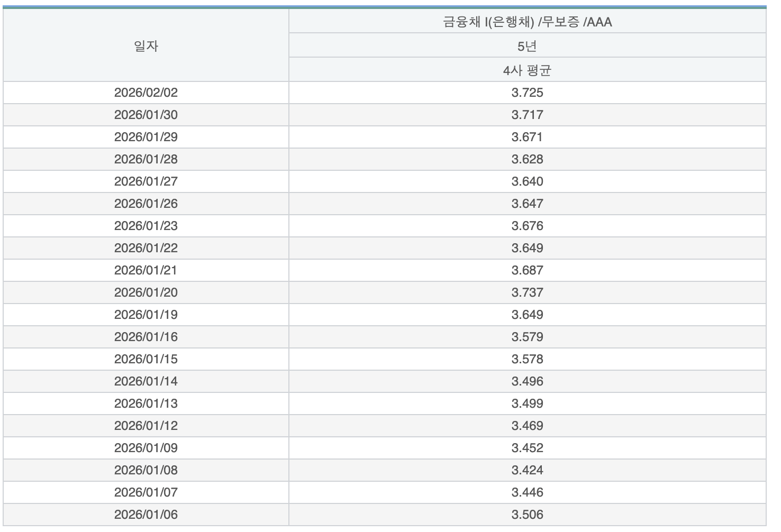Click the 5년 maturity header cell

(x=528, y=45)
